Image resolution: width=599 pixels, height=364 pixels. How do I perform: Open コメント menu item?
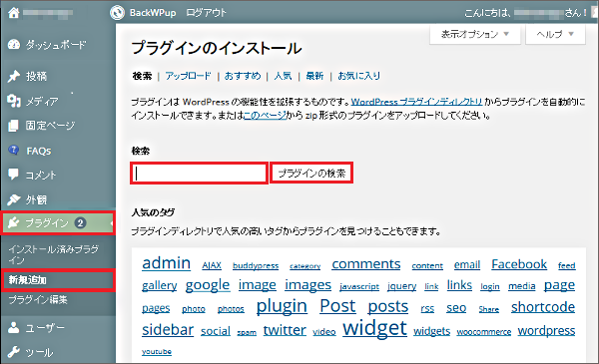click(41, 175)
